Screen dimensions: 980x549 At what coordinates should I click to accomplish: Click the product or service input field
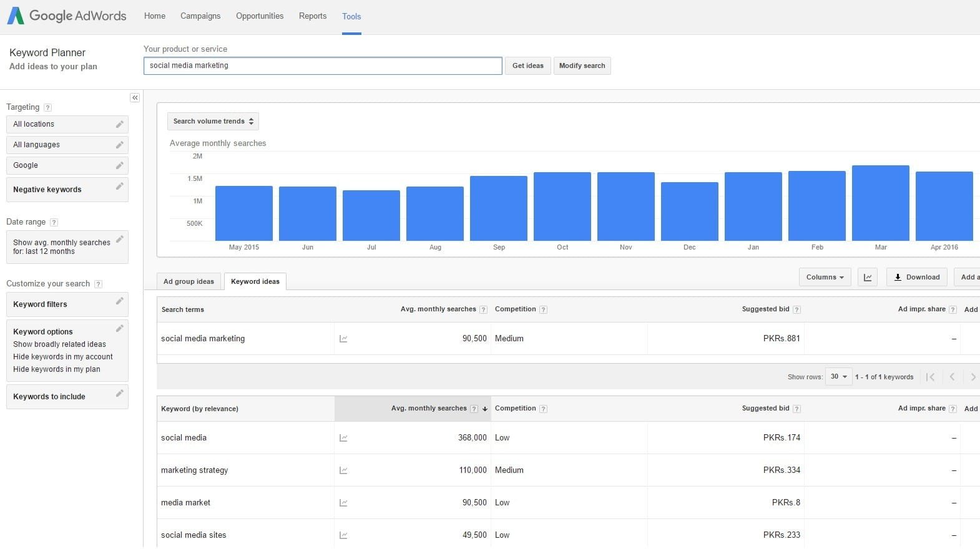pyautogui.click(x=323, y=66)
